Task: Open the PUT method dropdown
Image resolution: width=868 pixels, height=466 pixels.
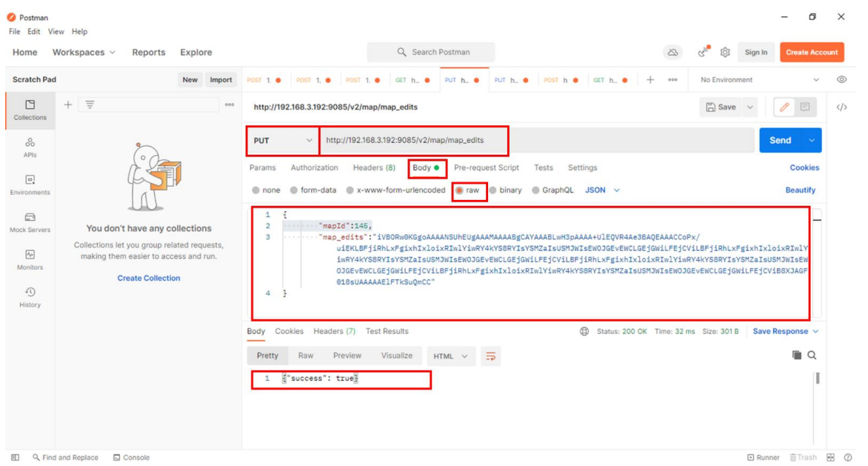Action: point(283,141)
